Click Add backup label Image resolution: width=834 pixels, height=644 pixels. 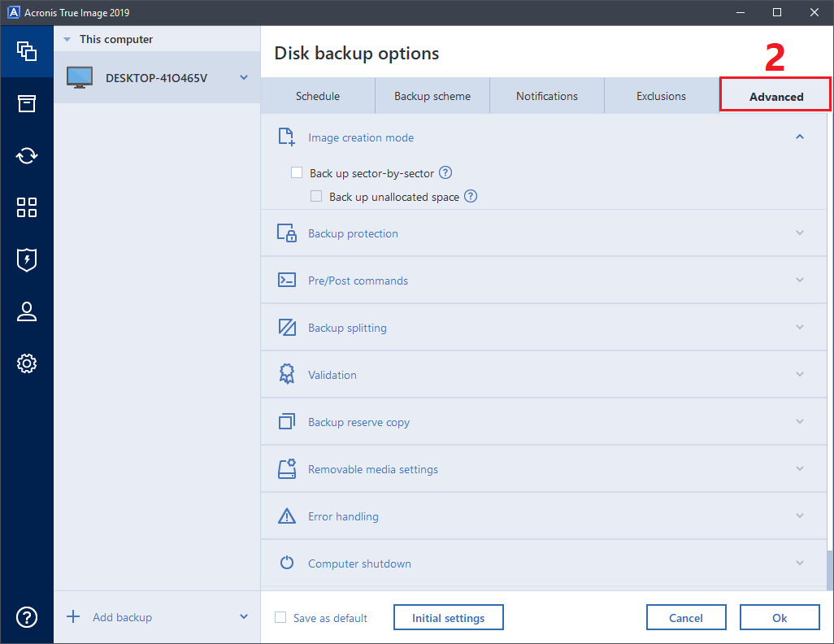pyautogui.click(x=122, y=617)
